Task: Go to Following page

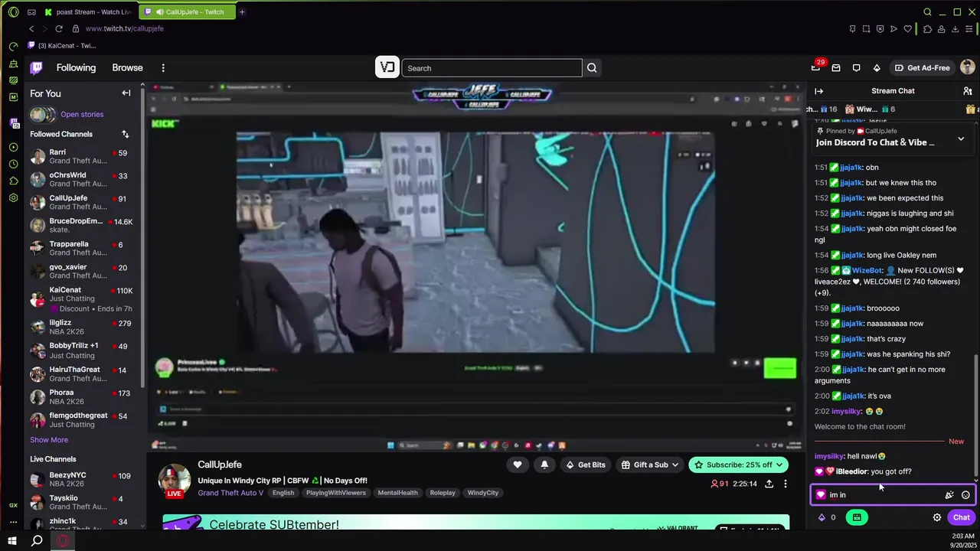Action: [x=76, y=68]
